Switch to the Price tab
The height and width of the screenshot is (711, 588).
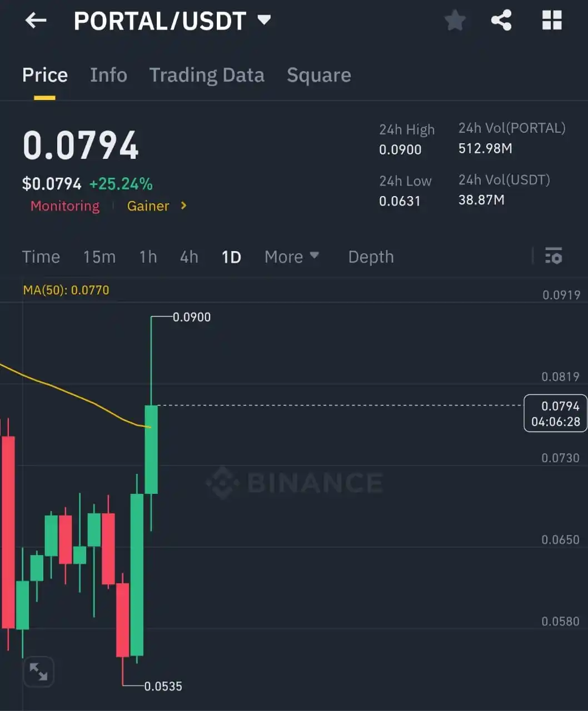(x=45, y=75)
